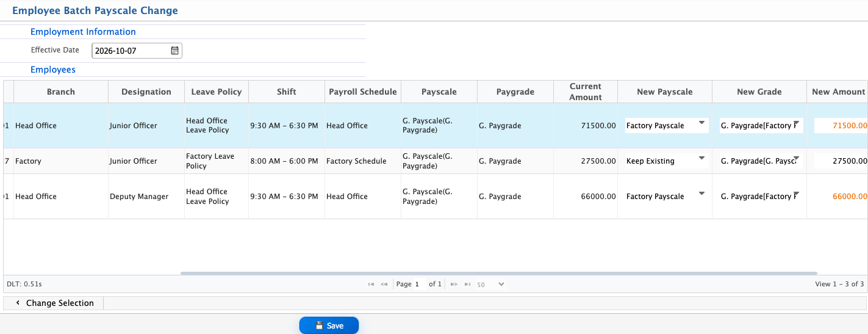The width and height of the screenshot is (868, 334).
Task: Click New Amount field showing 71500.00
Action: (x=841, y=126)
